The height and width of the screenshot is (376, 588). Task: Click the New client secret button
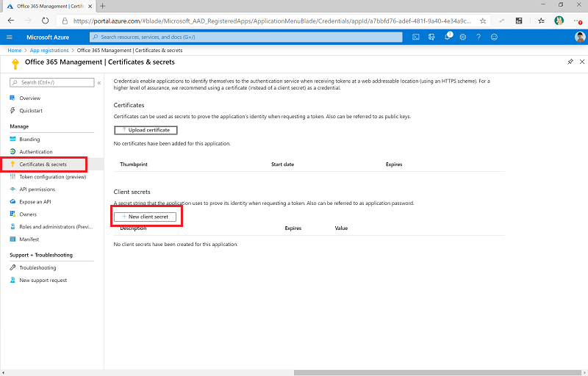coord(145,217)
